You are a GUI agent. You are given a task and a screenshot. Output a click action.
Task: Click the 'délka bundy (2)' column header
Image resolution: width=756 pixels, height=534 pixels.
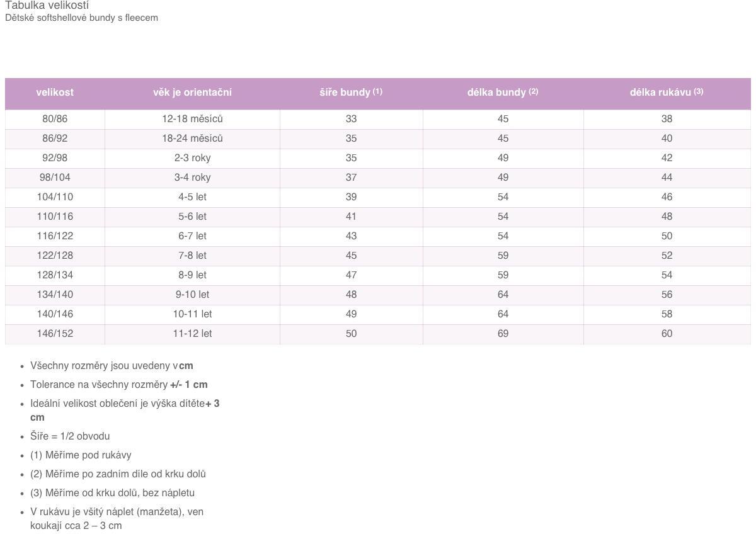[503, 93]
